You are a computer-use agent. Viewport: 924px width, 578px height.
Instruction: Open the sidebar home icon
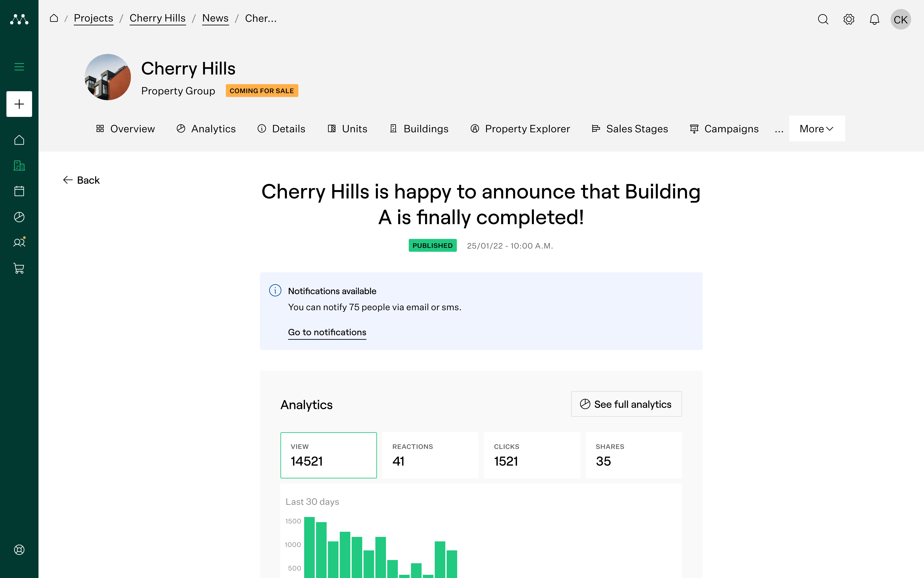(19, 140)
